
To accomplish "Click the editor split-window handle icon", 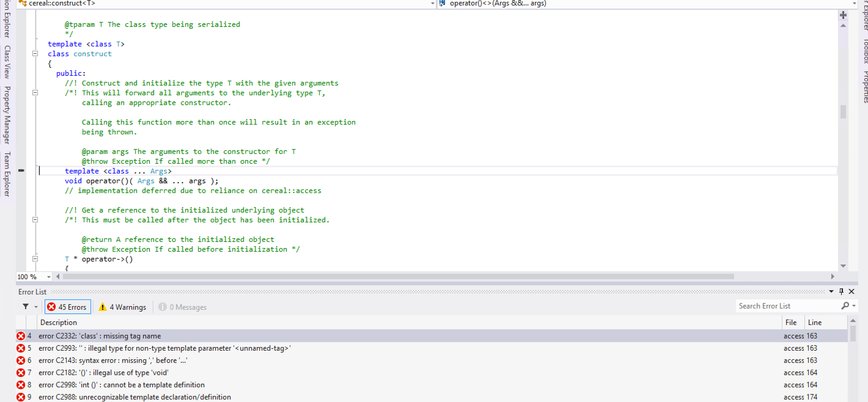I will [x=843, y=15].
